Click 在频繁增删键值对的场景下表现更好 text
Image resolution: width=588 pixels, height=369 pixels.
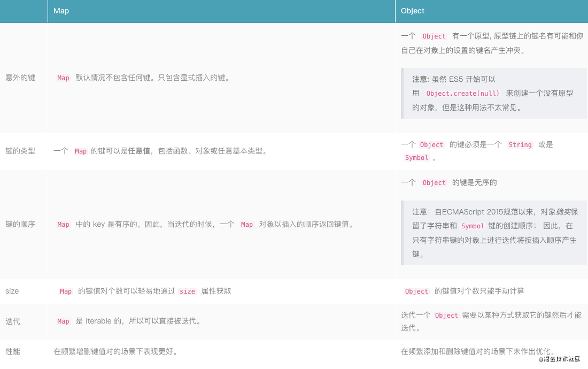click(x=115, y=351)
